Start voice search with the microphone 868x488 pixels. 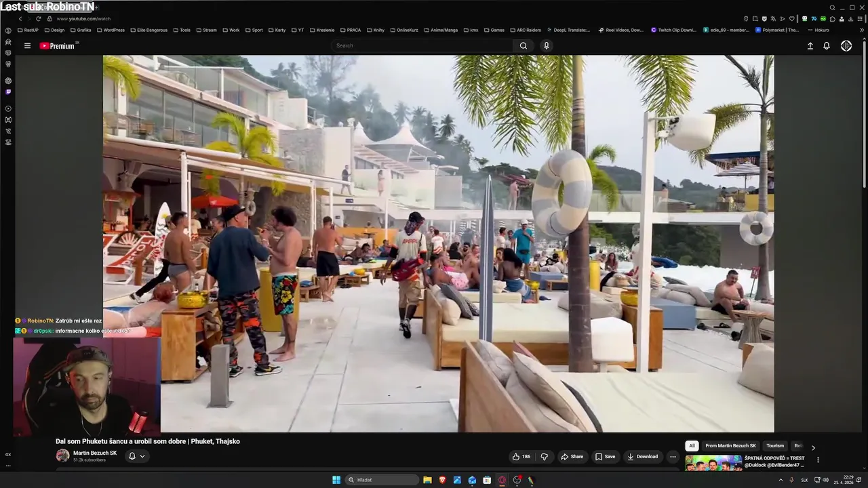[x=547, y=45]
